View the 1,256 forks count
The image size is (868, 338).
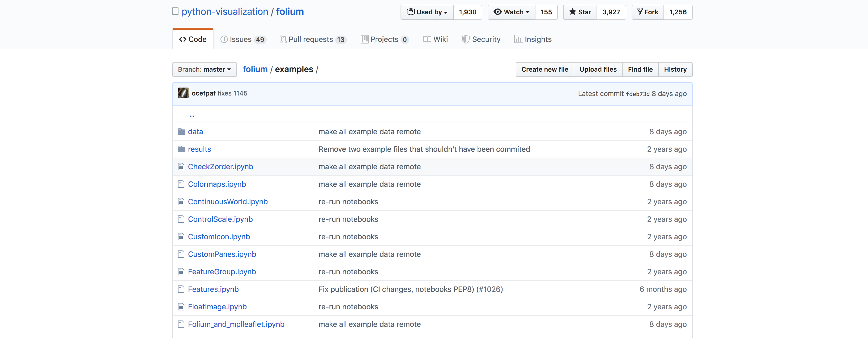(x=678, y=12)
